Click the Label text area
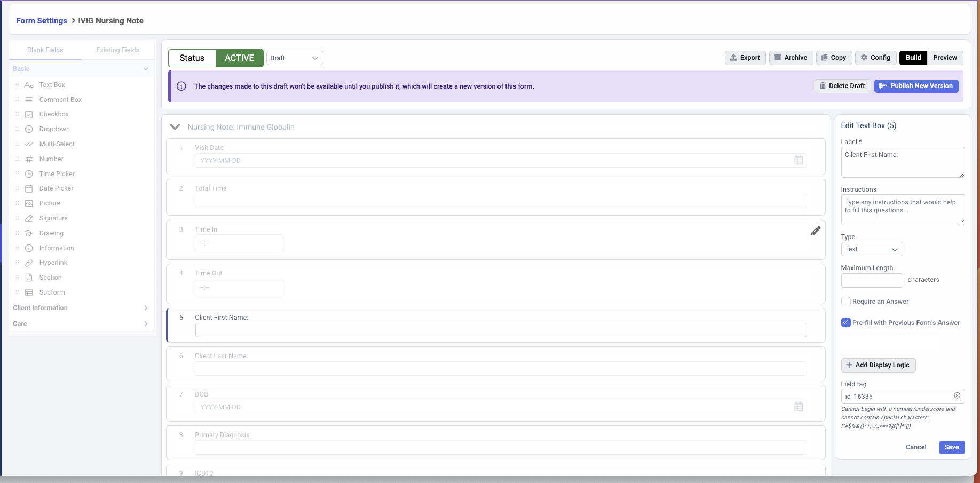Screen dimensions: 980x483 tap(903, 162)
